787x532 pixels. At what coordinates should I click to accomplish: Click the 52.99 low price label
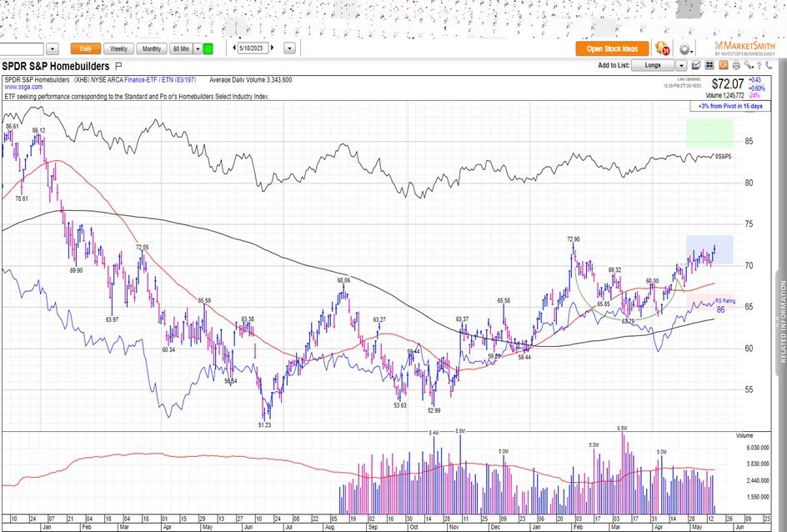click(434, 410)
